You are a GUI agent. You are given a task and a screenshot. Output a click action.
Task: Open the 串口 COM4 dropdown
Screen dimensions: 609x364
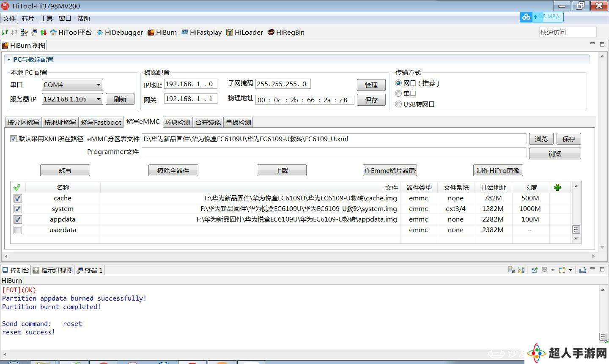72,85
